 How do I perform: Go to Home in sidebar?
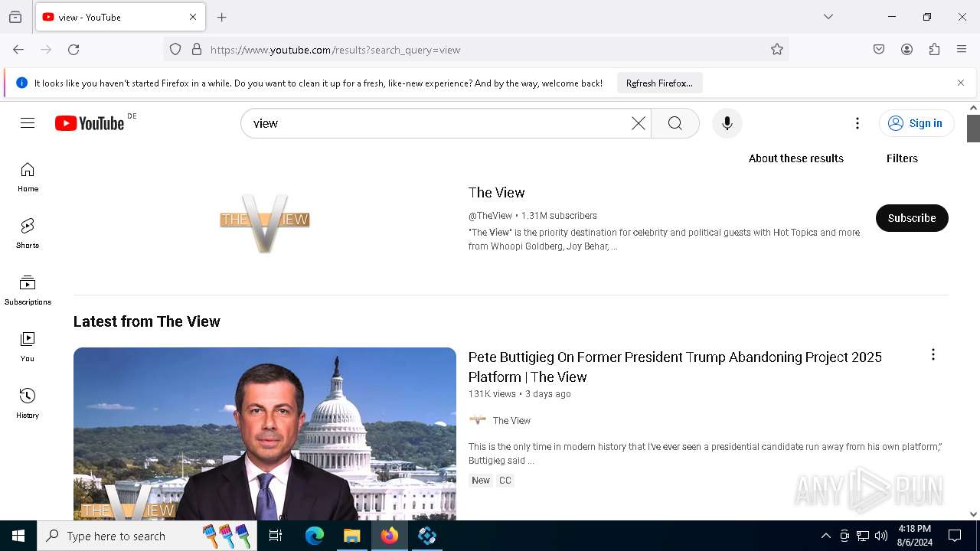point(28,177)
